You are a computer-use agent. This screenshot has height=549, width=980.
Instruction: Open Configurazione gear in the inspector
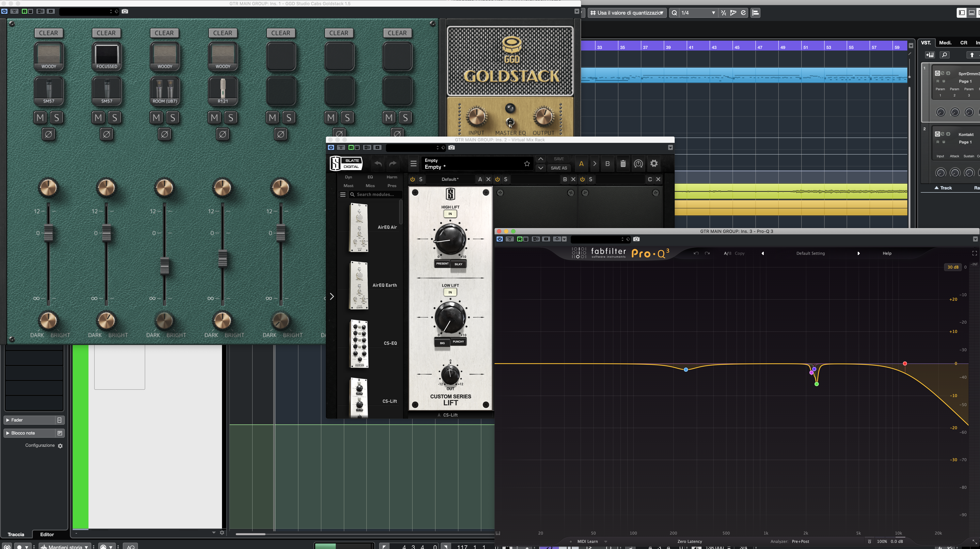60,446
